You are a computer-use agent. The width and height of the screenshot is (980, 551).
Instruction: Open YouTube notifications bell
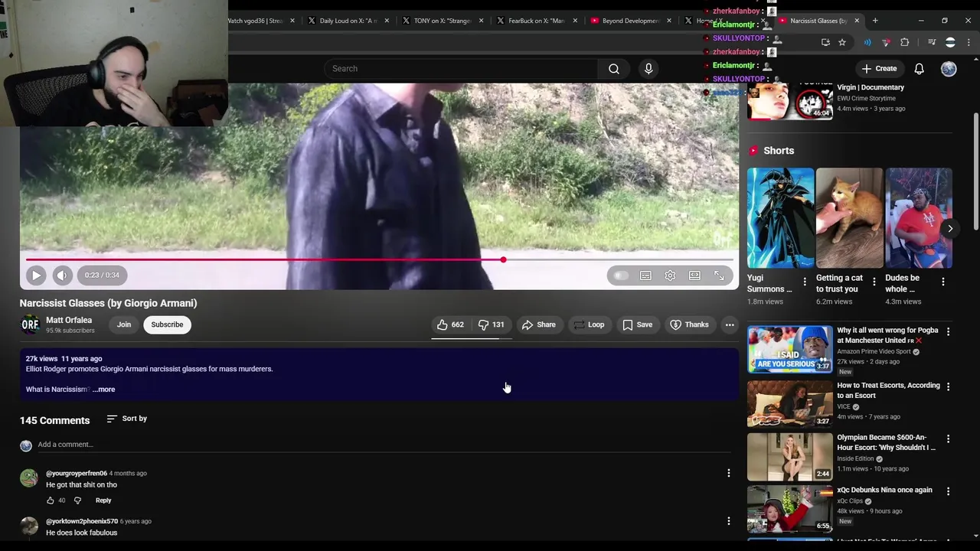pyautogui.click(x=919, y=69)
